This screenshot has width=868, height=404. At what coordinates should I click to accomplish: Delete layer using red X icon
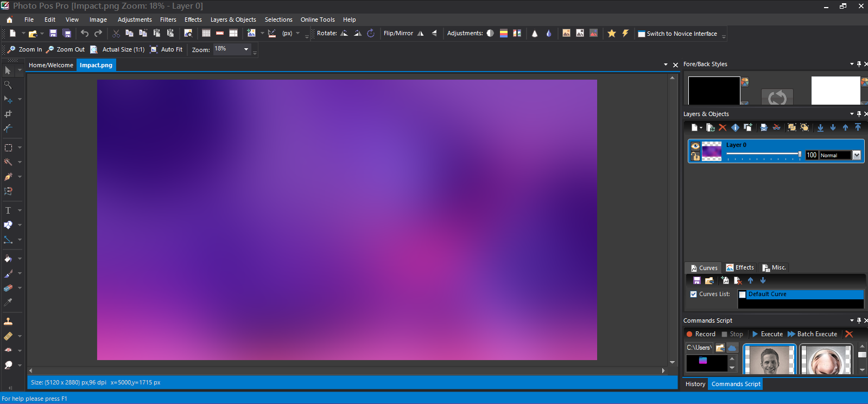click(x=723, y=127)
